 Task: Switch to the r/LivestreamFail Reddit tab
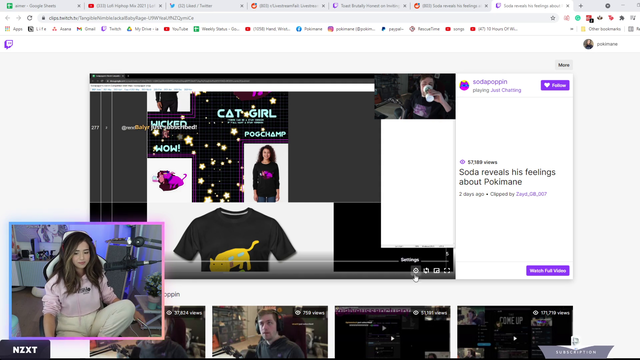[288, 6]
